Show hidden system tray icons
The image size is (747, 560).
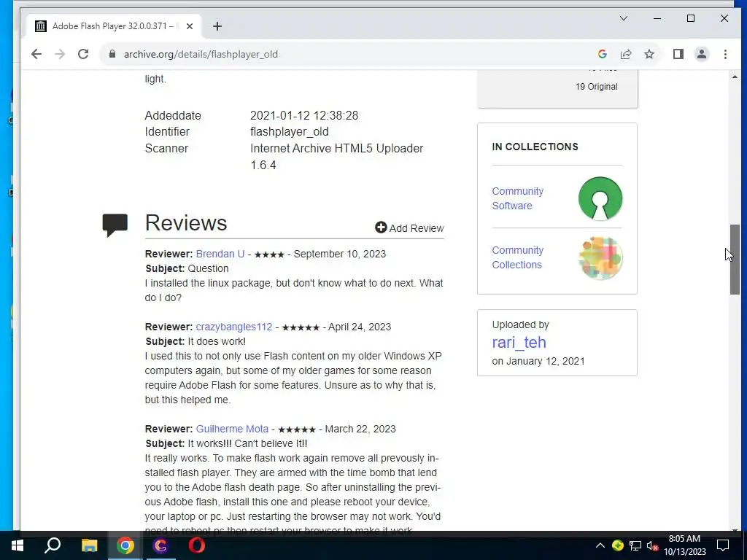(600, 545)
